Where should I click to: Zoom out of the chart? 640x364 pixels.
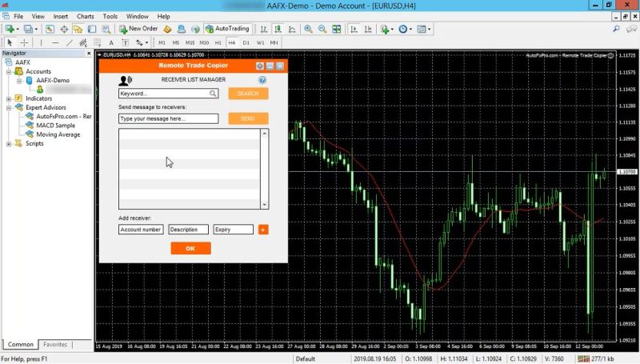pos(322,29)
